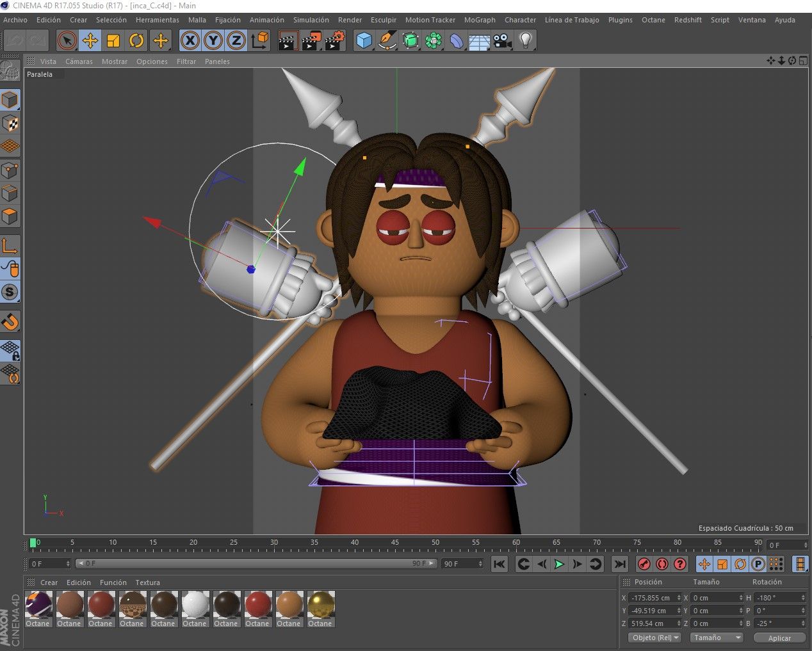The height and width of the screenshot is (651, 812).
Task: Toggle world coordinate system cube icon
Action: pos(259,40)
